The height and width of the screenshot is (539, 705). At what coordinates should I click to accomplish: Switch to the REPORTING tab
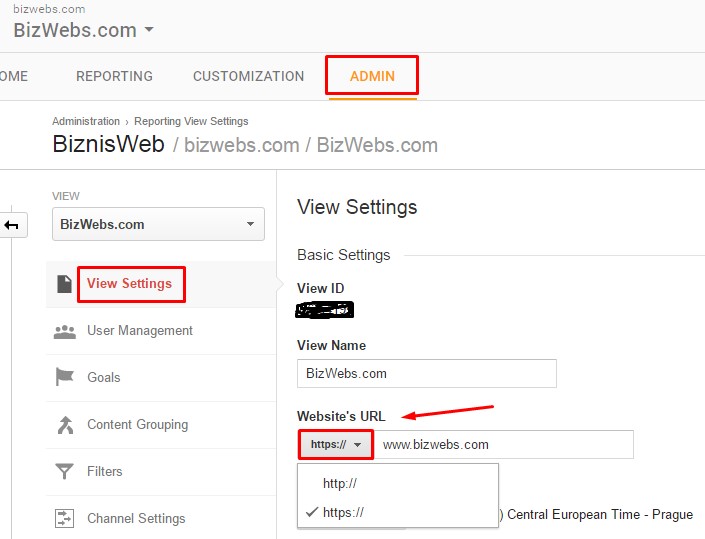coord(114,76)
